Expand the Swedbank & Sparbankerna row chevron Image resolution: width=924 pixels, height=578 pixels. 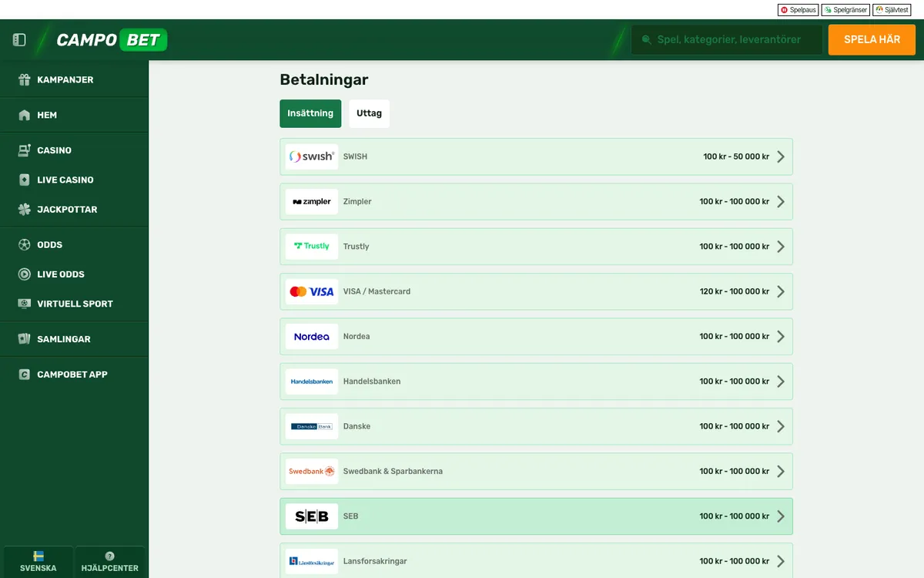pyautogui.click(x=781, y=471)
